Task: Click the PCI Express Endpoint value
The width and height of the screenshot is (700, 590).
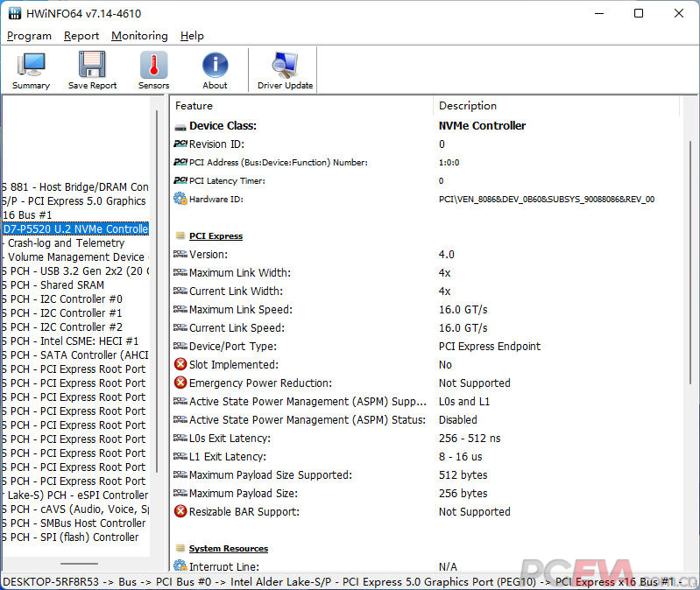Action: [489, 346]
